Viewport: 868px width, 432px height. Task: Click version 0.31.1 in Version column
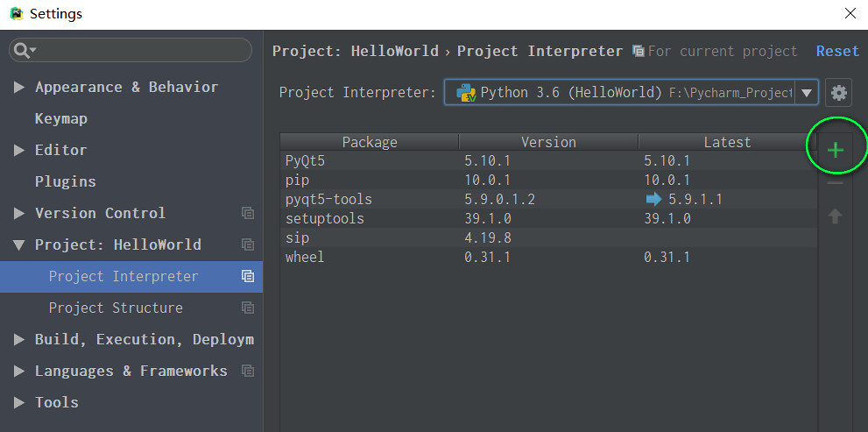(x=488, y=258)
